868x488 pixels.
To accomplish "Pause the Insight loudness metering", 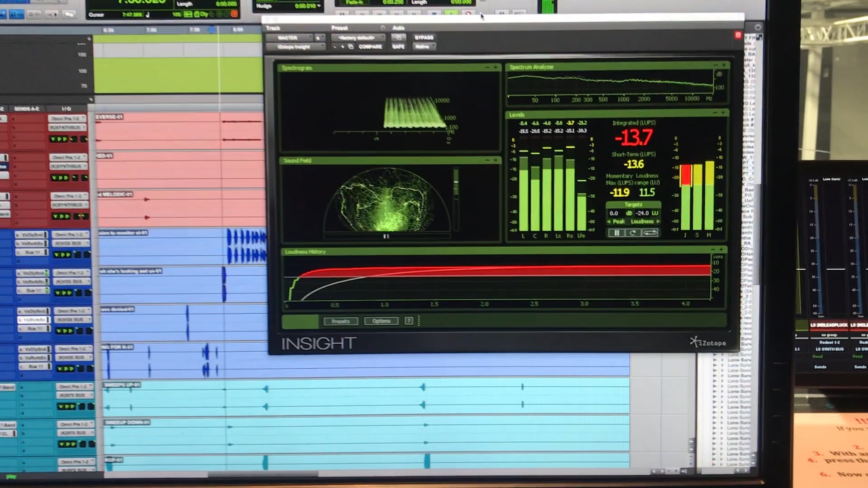I will click(617, 233).
